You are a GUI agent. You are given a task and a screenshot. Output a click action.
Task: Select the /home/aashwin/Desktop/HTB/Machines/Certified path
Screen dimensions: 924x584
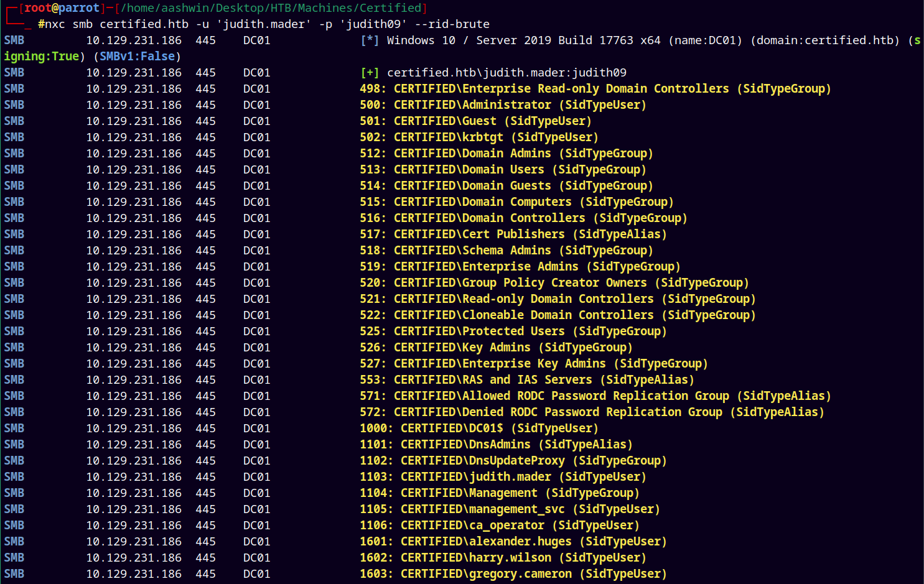click(271, 8)
